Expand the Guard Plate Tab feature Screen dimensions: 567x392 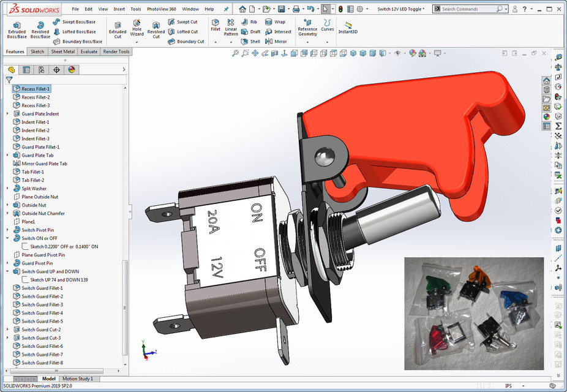point(6,155)
